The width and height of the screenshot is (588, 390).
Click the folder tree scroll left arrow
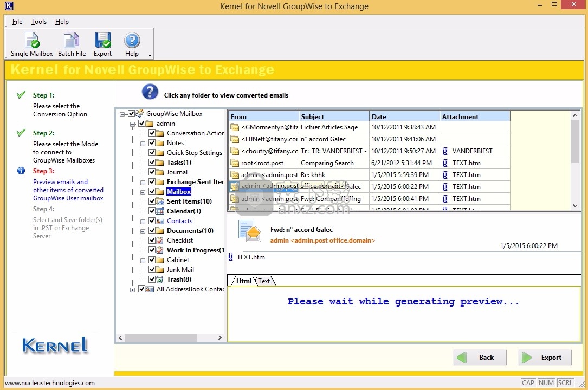point(120,337)
